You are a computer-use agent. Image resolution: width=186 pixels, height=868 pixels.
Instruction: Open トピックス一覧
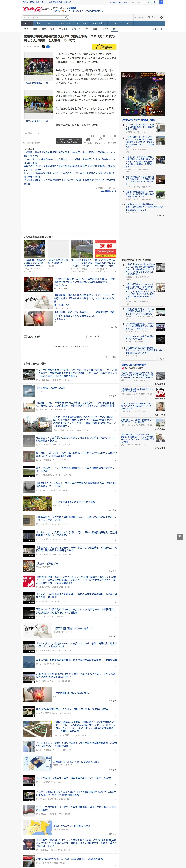click(x=155, y=29)
